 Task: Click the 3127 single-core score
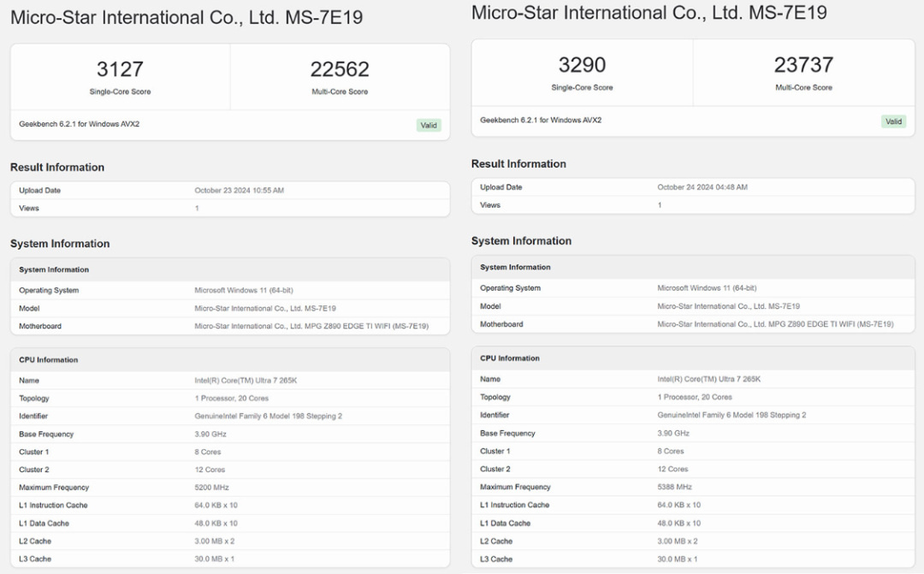(x=120, y=68)
